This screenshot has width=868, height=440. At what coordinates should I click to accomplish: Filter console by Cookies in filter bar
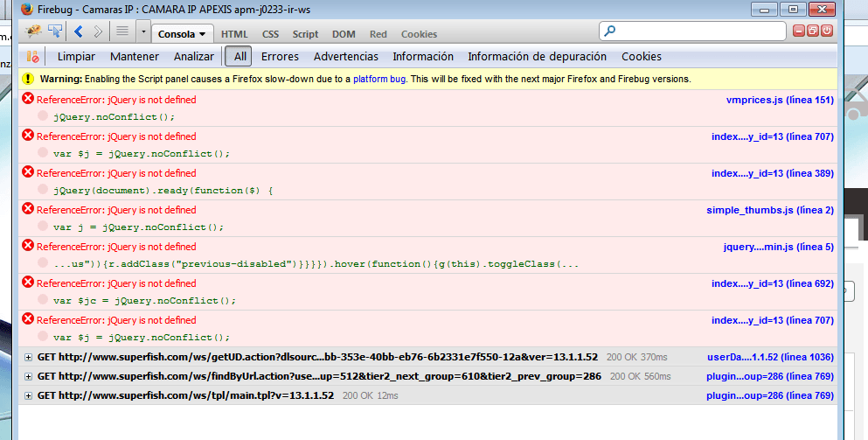(641, 57)
